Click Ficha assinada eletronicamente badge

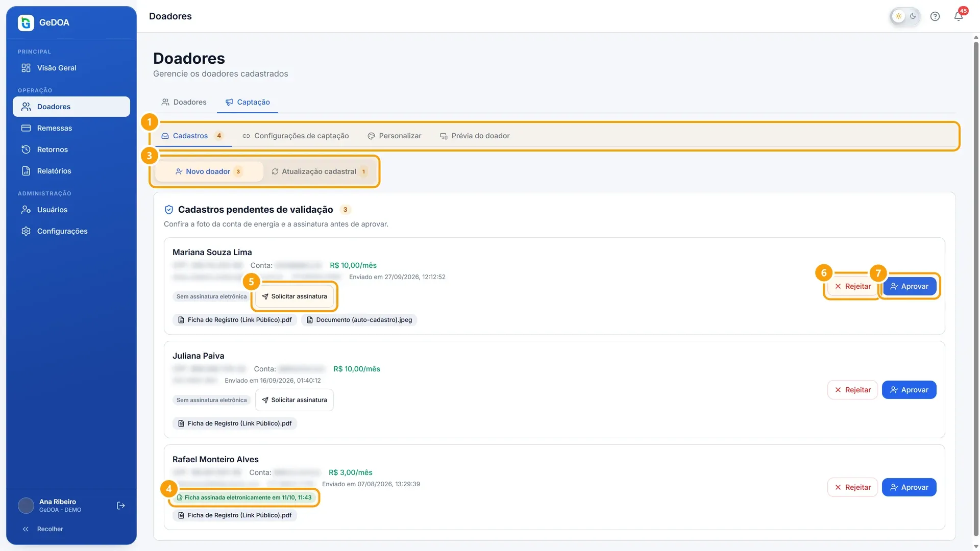click(x=244, y=497)
